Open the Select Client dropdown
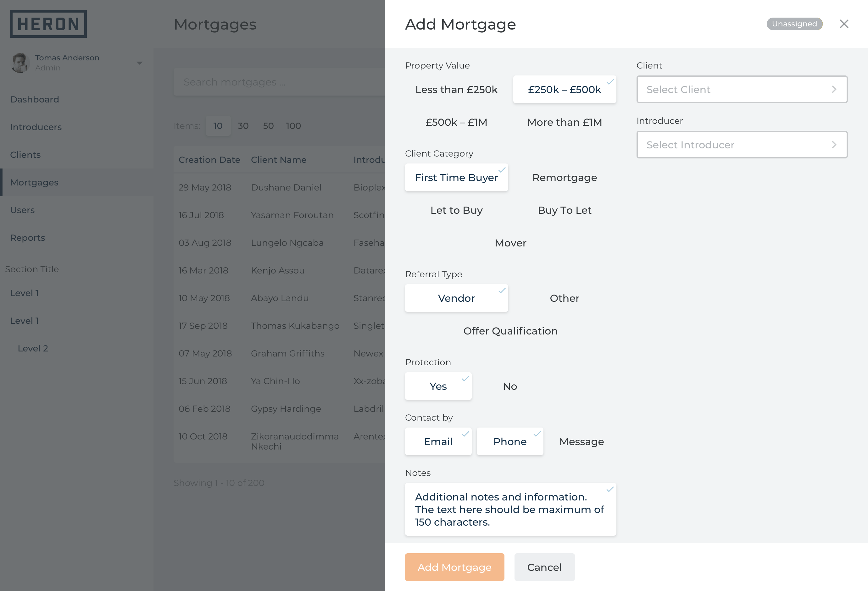868x591 pixels. [x=742, y=89]
